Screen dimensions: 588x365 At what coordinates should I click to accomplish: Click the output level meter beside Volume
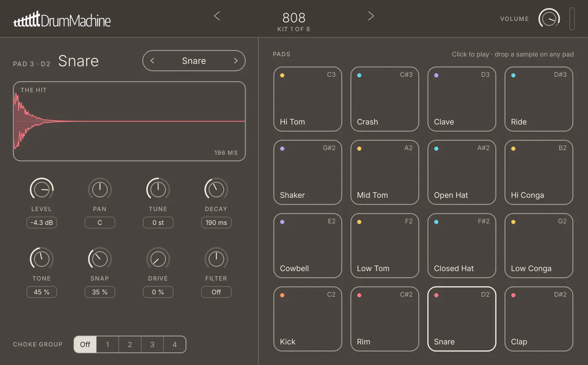(x=572, y=19)
